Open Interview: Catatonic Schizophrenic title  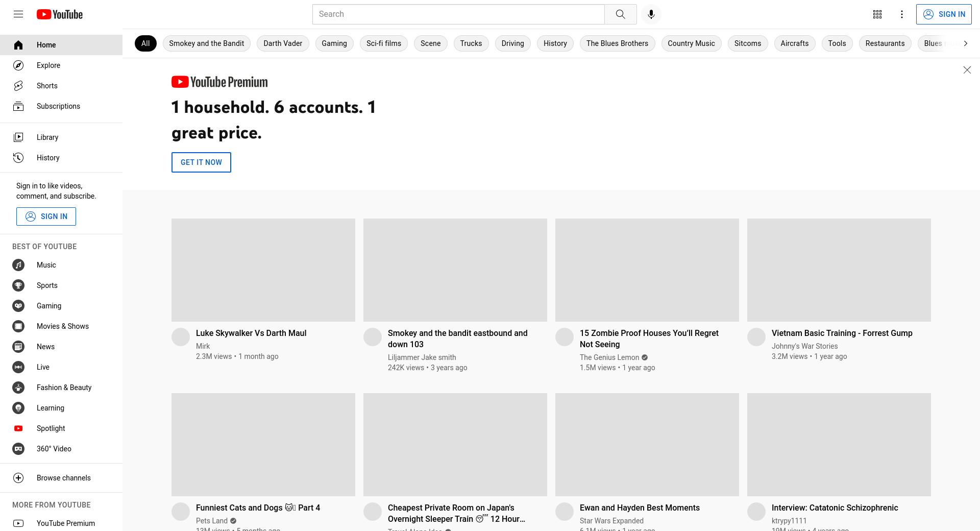835,508
